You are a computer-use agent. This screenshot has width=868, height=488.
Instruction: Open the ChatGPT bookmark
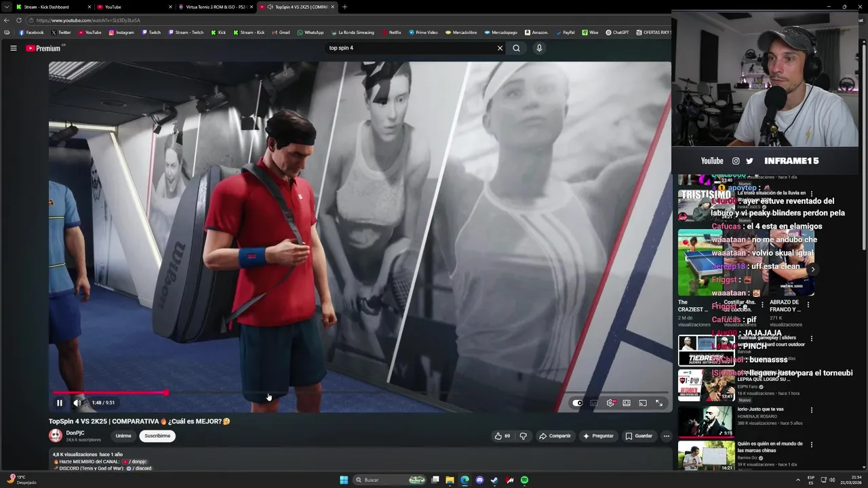coord(617,33)
